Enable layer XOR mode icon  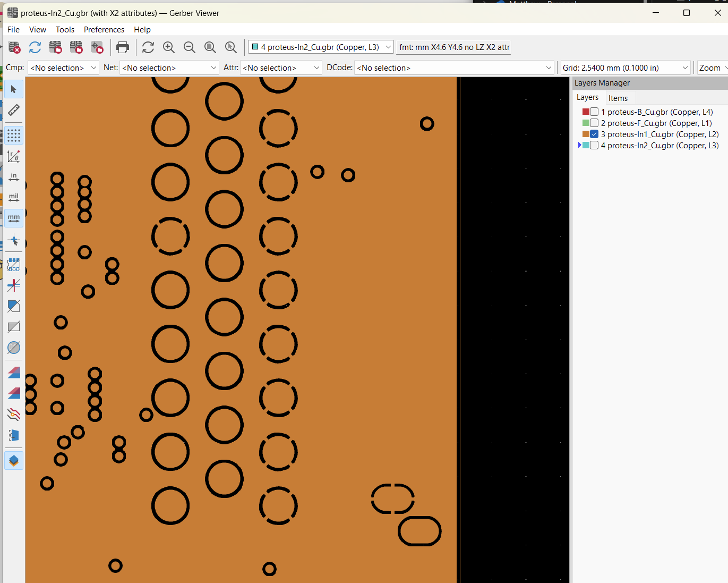(14, 393)
